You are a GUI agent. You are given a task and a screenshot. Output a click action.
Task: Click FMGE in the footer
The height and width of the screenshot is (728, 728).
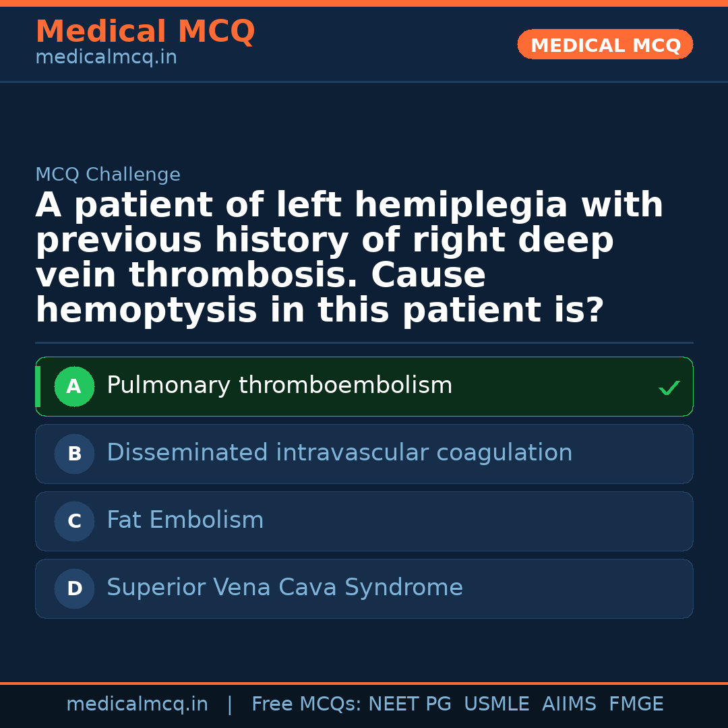pos(636,704)
